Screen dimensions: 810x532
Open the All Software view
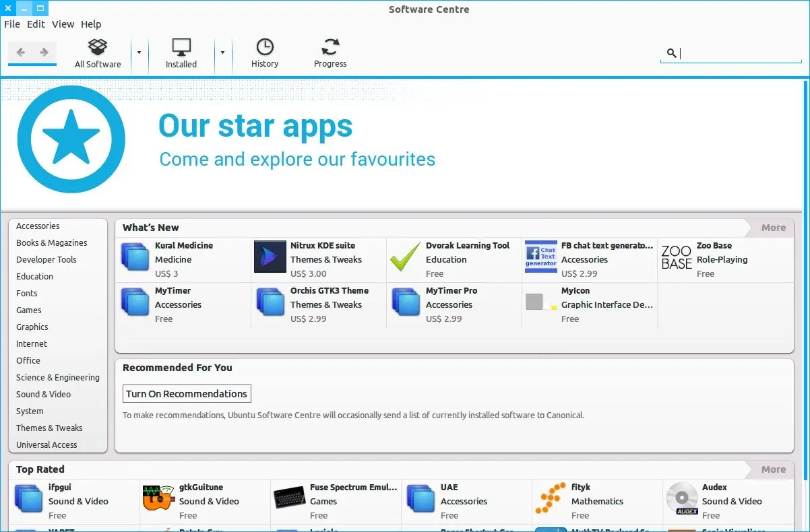tap(98, 53)
